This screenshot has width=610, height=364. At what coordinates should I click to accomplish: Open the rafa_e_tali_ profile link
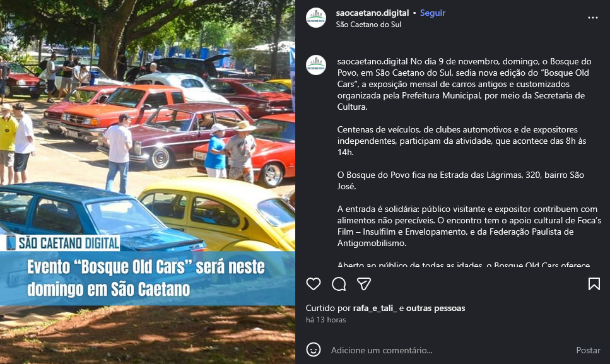coord(375,308)
